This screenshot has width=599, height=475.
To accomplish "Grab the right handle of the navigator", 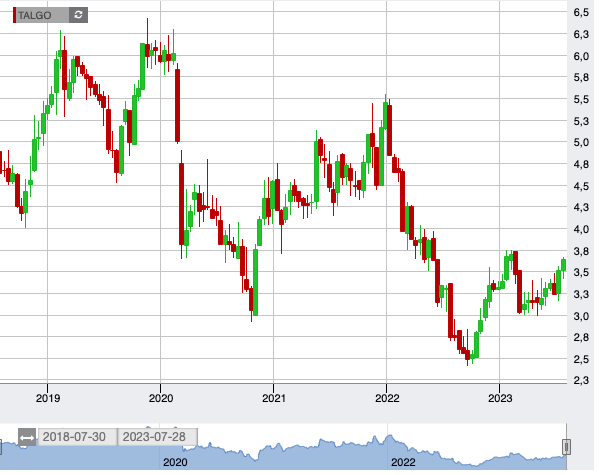I will tap(566, 447).
